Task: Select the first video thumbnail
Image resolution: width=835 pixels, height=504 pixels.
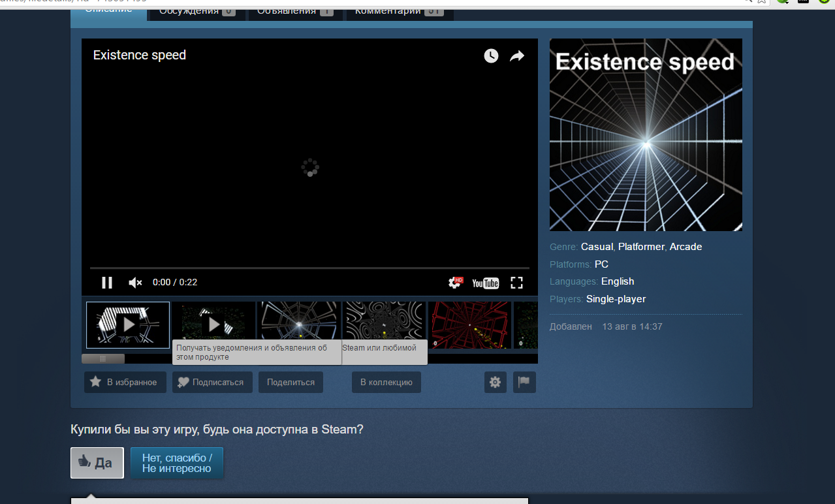Action: point(128,324)
